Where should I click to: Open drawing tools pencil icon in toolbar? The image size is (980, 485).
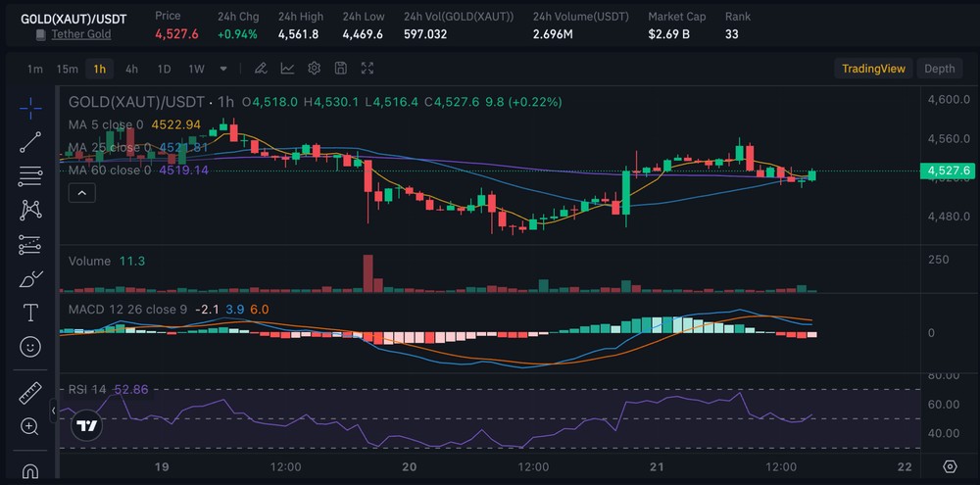[x=261, y=69]
